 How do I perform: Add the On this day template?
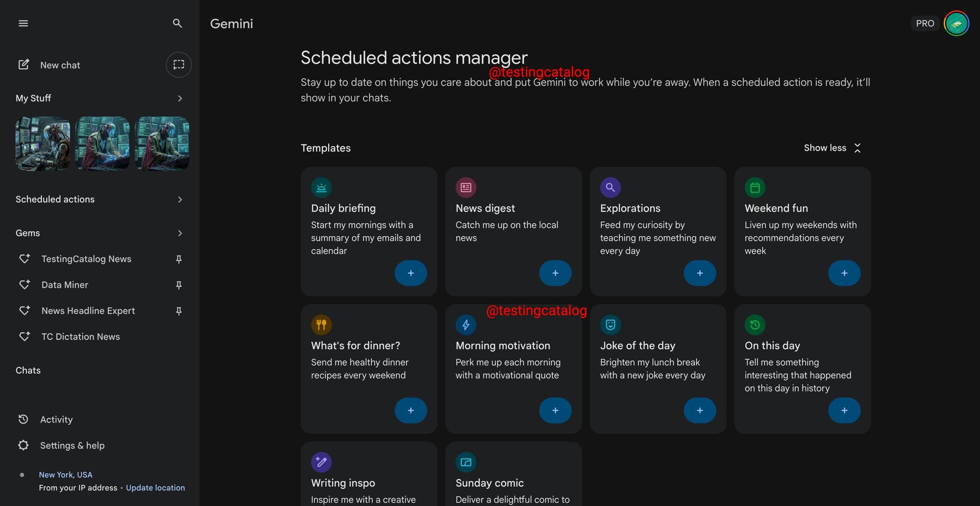coord(844,410)
